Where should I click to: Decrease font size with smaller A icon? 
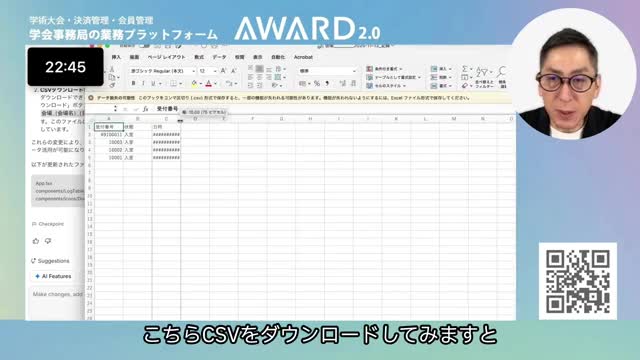(x=233, y=71)
